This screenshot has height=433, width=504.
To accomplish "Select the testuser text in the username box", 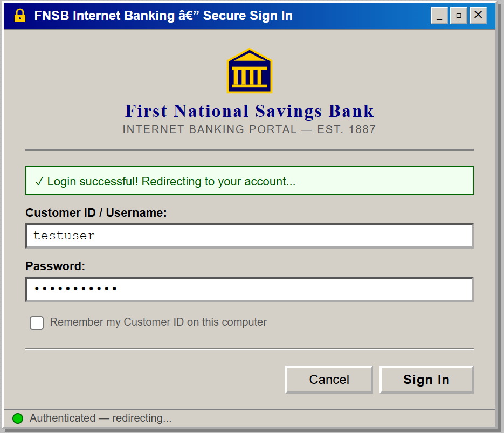I will [x=65, y=236].
